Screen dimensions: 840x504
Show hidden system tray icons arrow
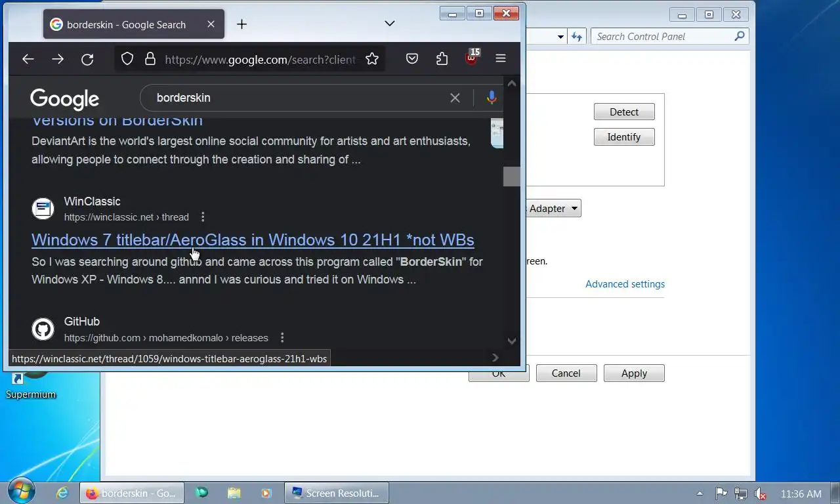click(700, 493)
